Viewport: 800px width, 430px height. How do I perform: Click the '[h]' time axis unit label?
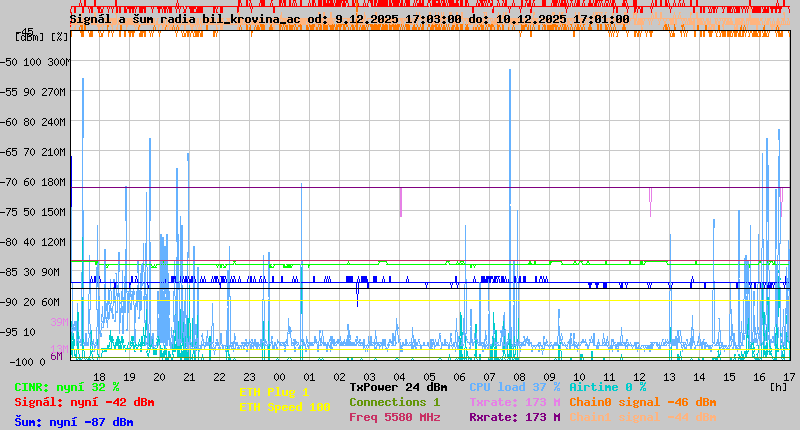click(x=779, y=387)
